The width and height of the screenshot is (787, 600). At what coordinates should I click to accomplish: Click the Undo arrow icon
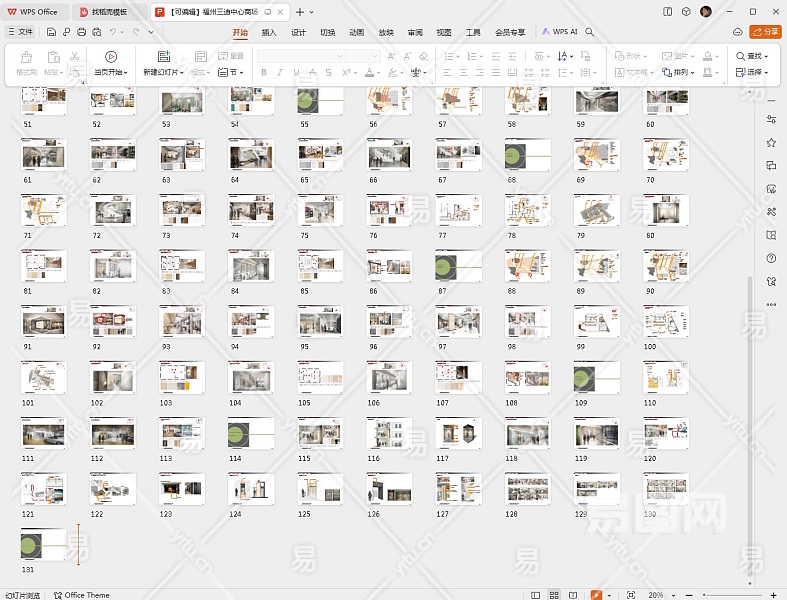(x=112, y=32)
